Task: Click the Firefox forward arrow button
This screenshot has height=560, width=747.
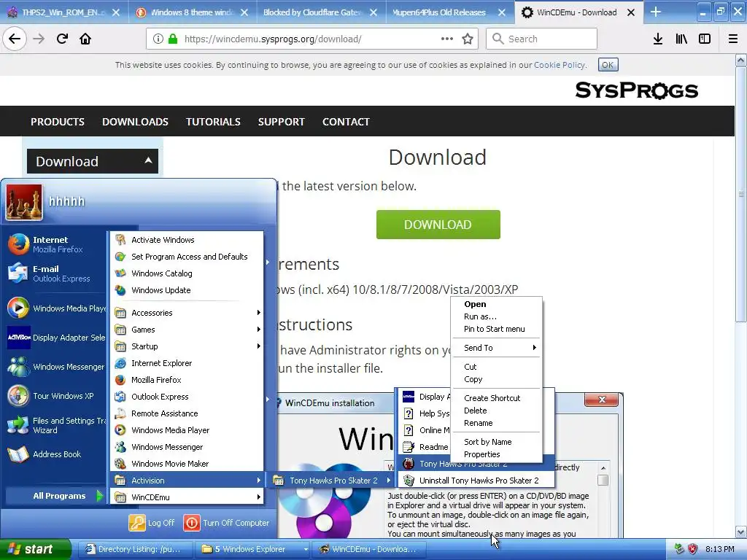Action: (x=39, y=39)
